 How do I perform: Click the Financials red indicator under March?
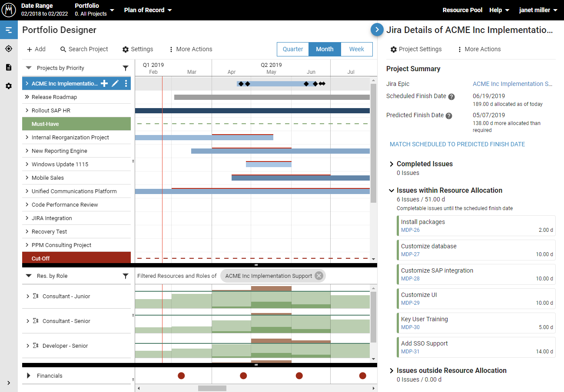tap(181, 376)
